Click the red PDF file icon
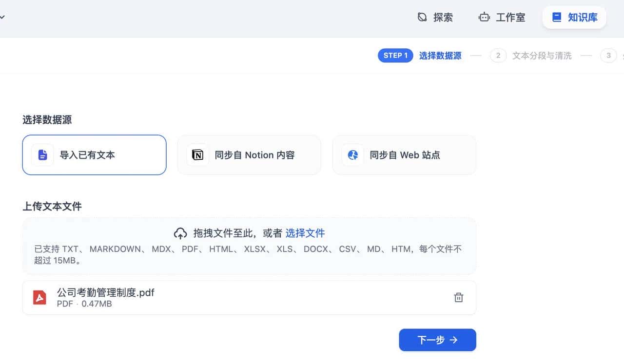624x364 pixels. point(39,297)
